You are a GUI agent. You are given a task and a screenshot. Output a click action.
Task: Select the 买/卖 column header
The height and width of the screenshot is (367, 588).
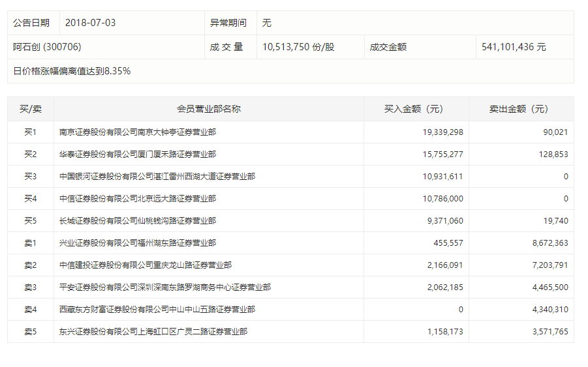pyautogui.click(x=30, y=109)
